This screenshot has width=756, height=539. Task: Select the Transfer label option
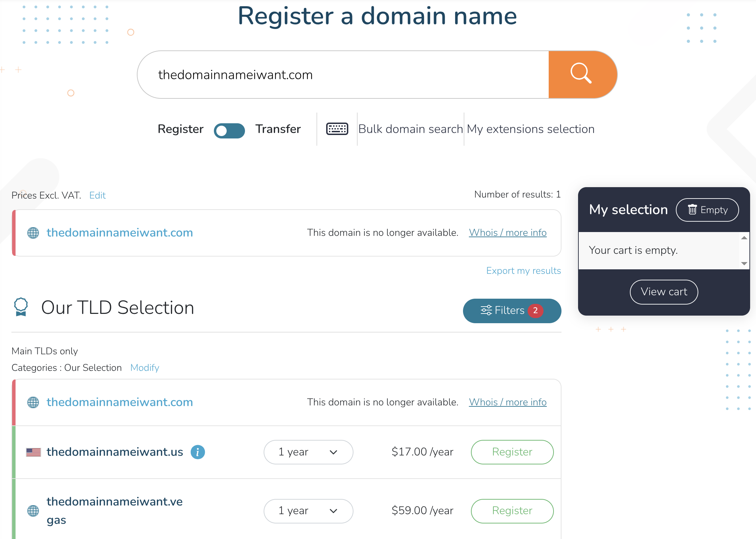coord(278,129)
